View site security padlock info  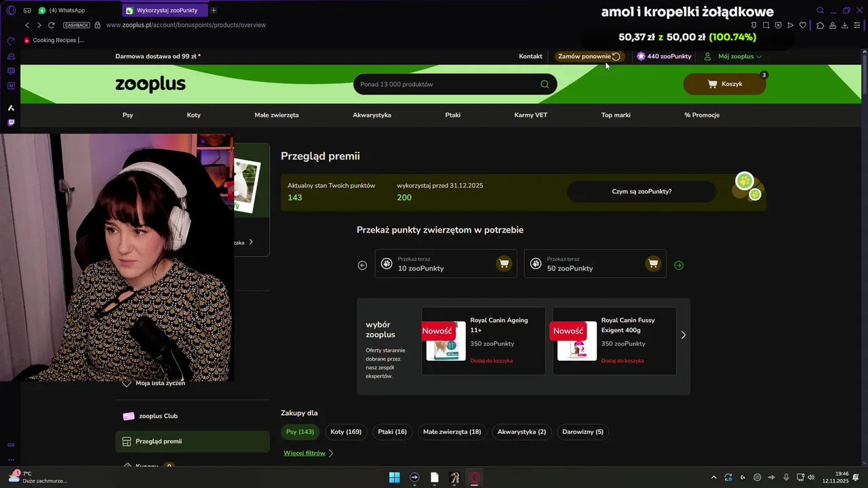98,25
